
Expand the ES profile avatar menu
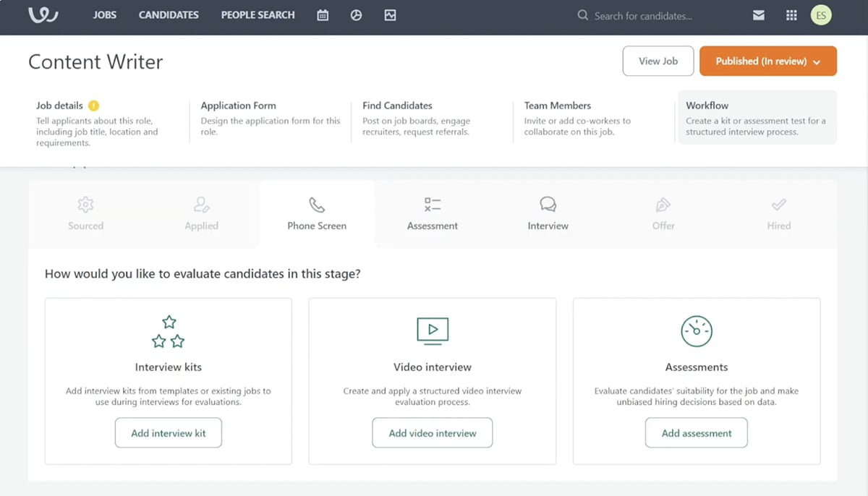821,14
